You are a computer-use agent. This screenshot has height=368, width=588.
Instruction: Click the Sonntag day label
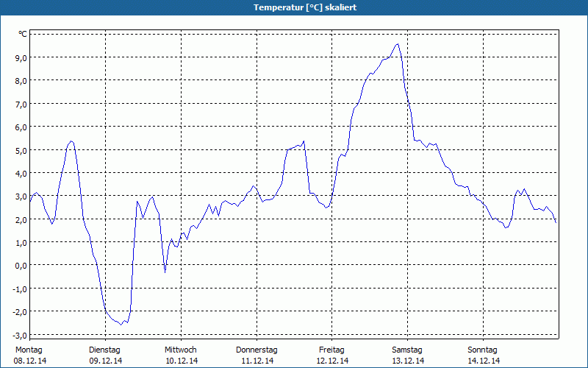(483, 350)
